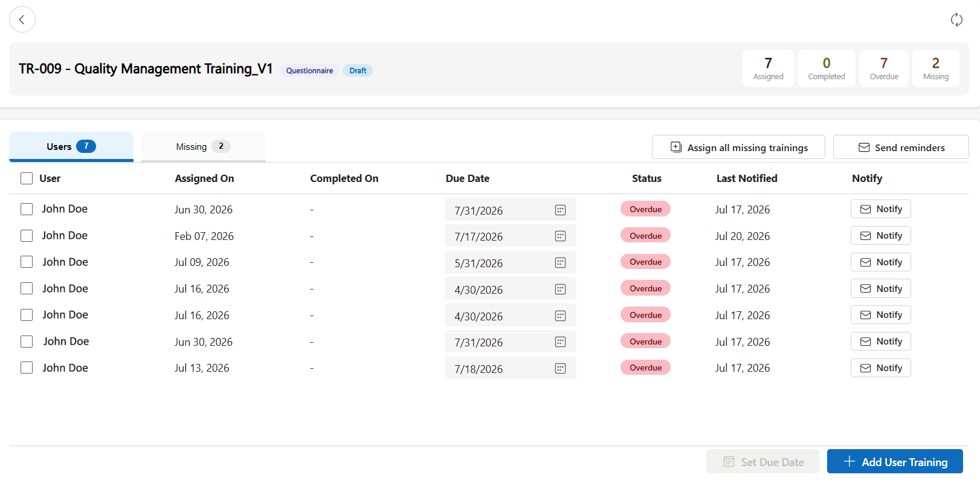Viewport: 980px width, 486px height.
Task: Click John Doe in the row assigned Jul 13, 2026
Action: [65, 368]
